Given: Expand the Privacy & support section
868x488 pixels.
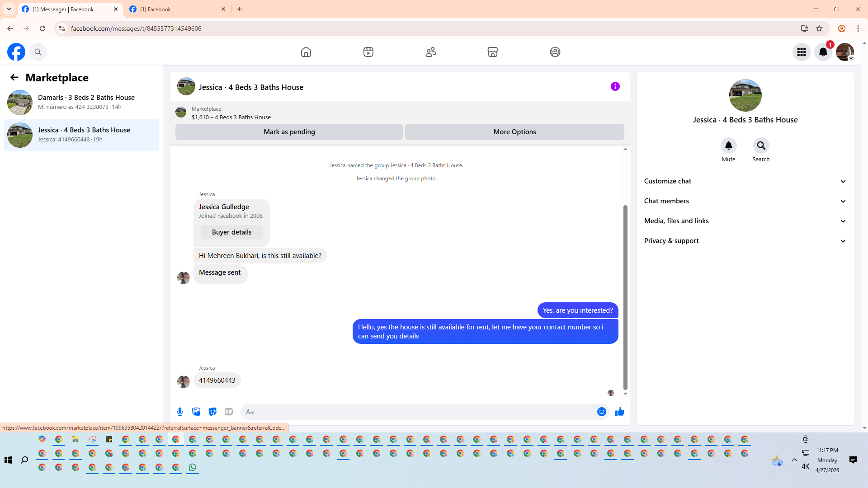Looking at the screenshot, I should [x=745, y=241].
